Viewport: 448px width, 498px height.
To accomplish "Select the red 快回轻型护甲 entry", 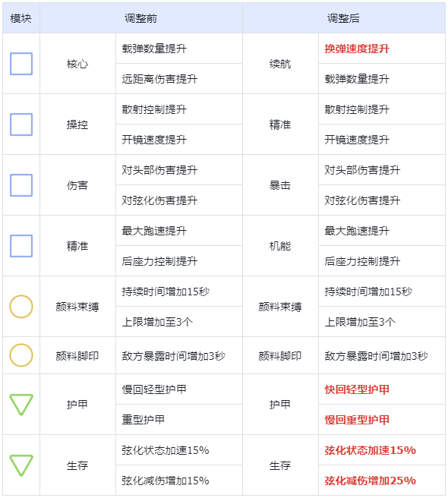I will click(357, 389).
